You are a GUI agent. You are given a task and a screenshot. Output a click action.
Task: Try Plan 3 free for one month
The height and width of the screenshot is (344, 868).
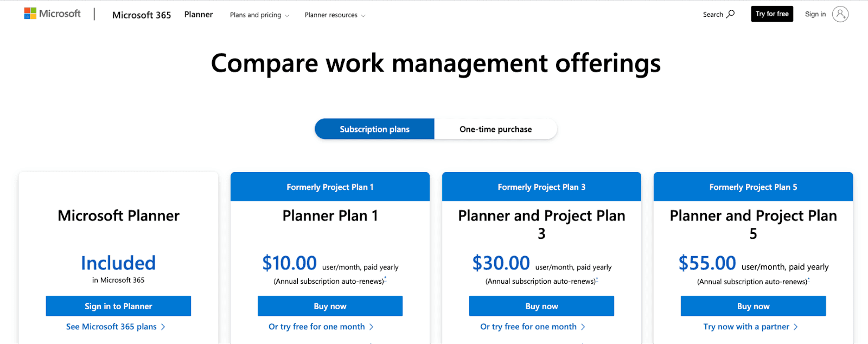click(x=532, y=326)
